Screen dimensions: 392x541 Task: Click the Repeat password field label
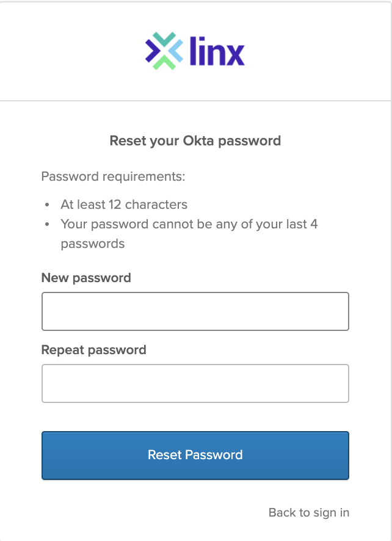[x=93, y=350]
